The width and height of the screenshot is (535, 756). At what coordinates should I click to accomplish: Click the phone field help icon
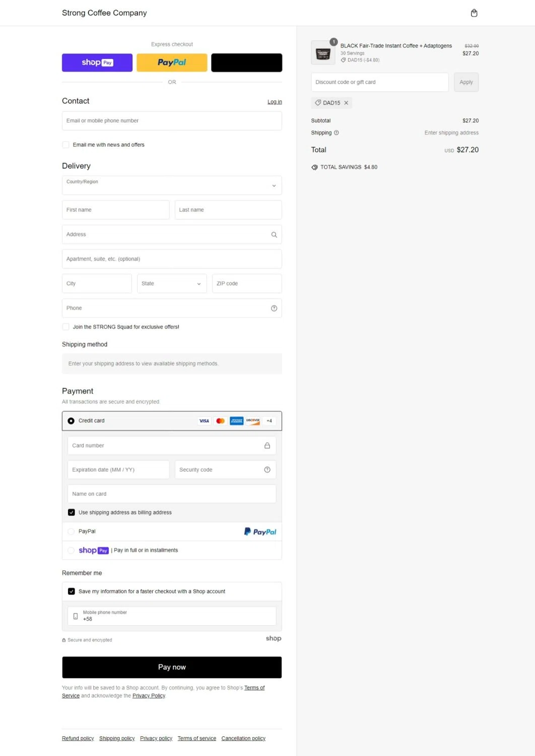274,308
